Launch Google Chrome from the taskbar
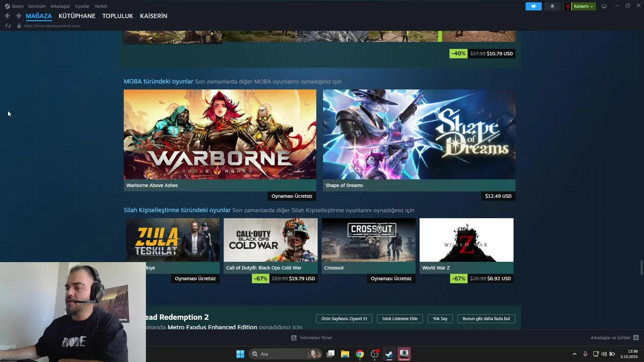This screenshot has height=362, width=644. tap(360, 354)
